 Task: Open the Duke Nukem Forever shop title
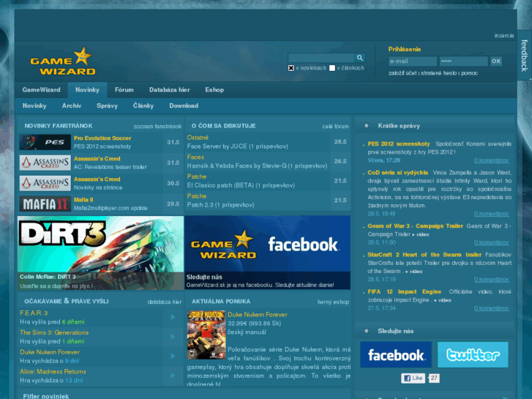coord(258,315)
